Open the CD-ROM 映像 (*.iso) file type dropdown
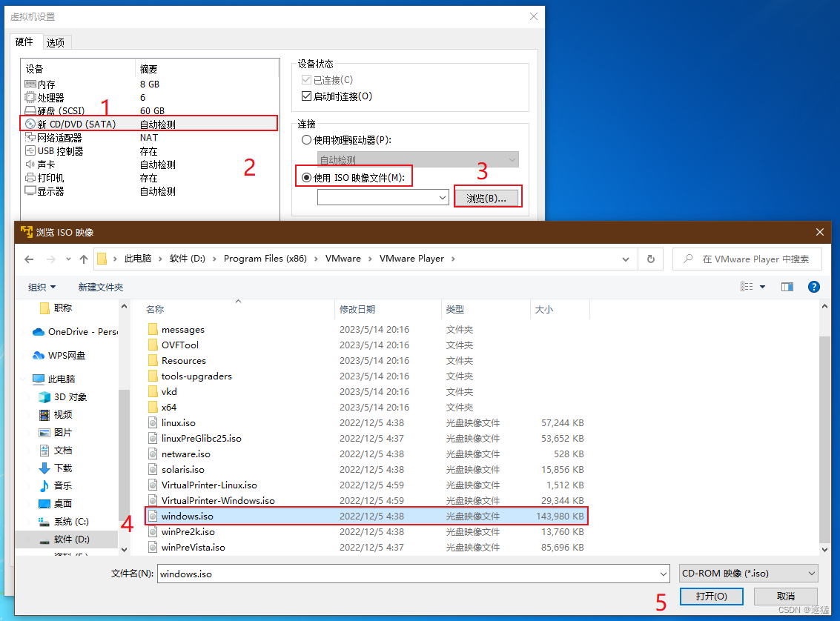Screen dimensions: 840x621 [748, 574]
